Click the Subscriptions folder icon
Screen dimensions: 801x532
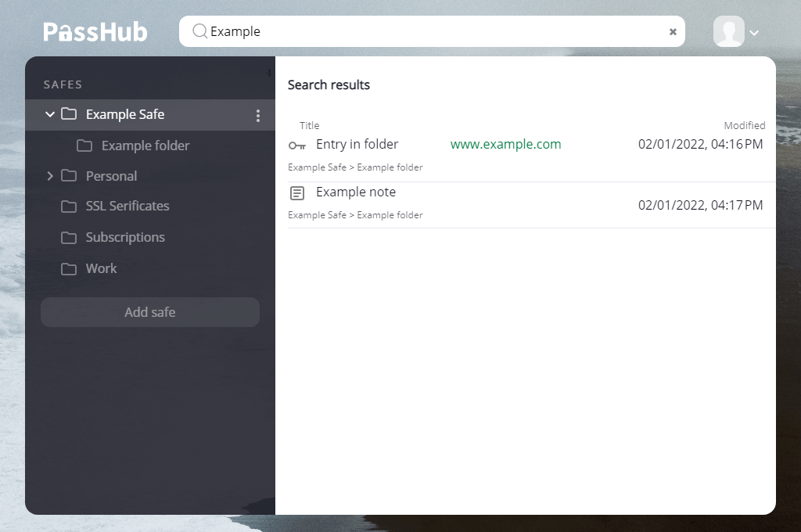[x=69, y=238]
